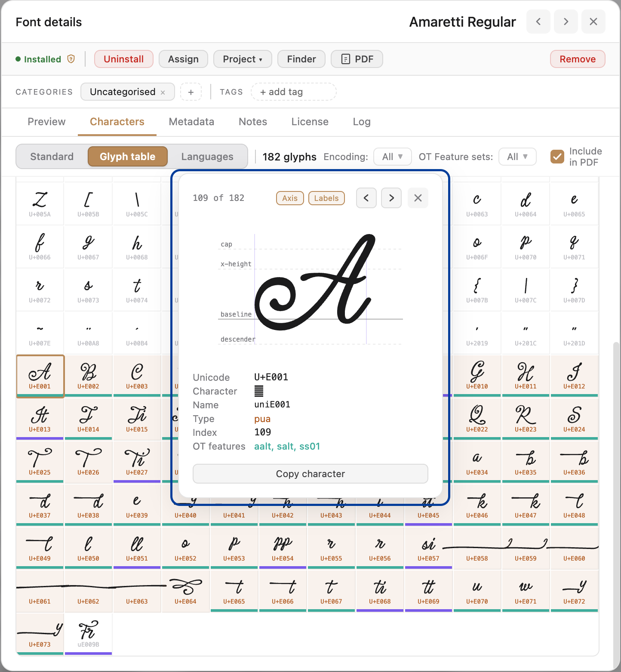The image size is (621, 672).
Task: Select glyph U+E023 cell
Action: 526,419
